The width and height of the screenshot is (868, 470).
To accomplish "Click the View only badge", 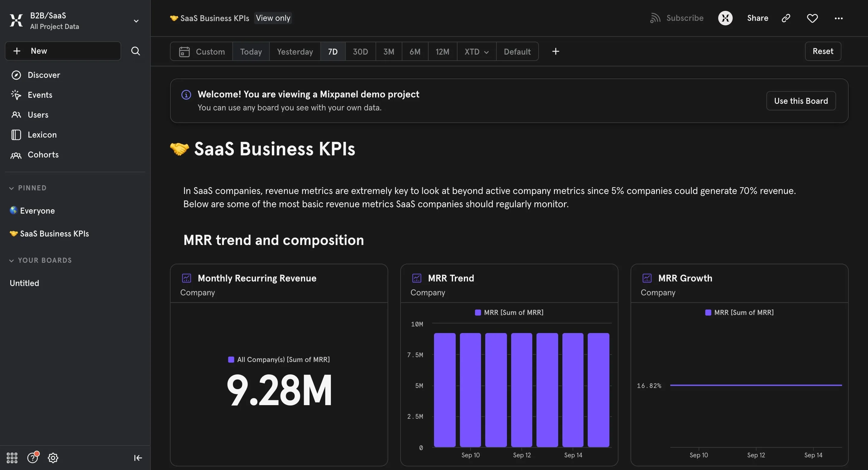I will pos(273,18).
